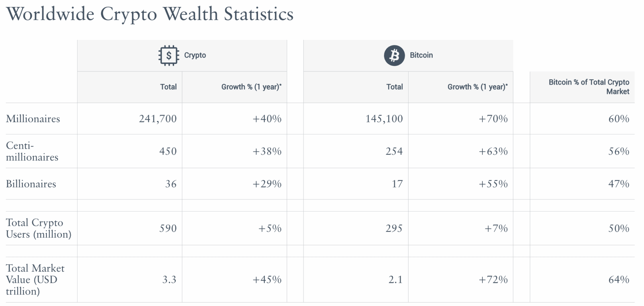644x306 pixels.
Task: Select the Centi-millionaires row label
Action: [32, 151]
